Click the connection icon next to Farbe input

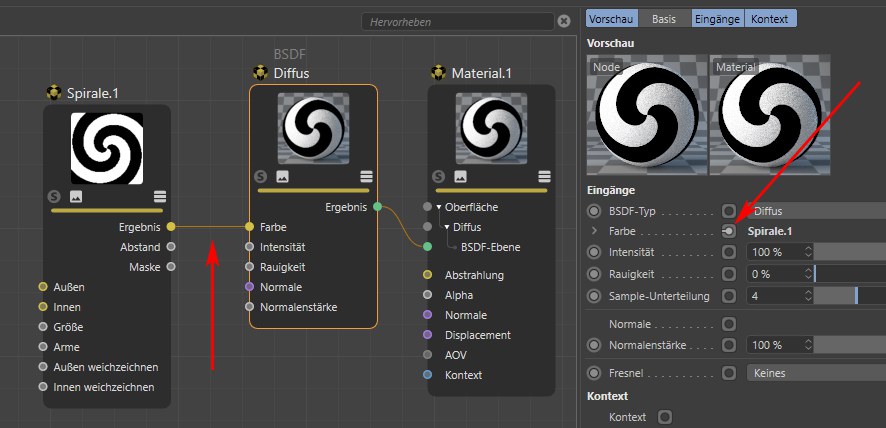[729, 231]
